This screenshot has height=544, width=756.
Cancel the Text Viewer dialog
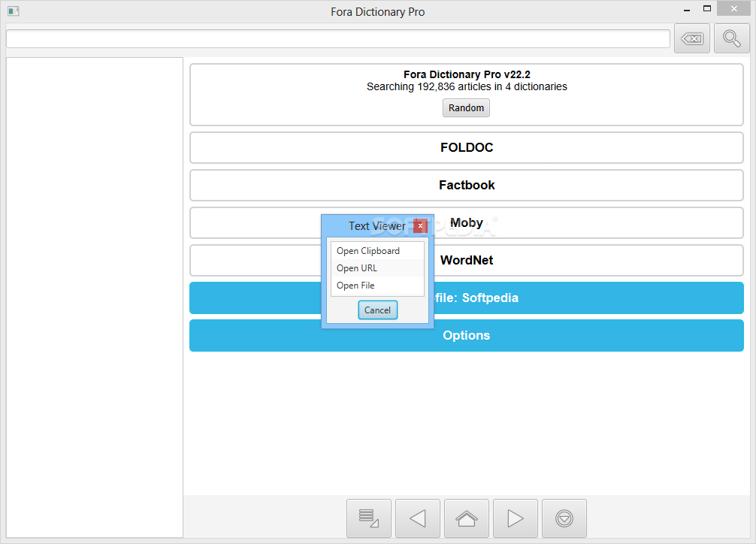point(377,310)
